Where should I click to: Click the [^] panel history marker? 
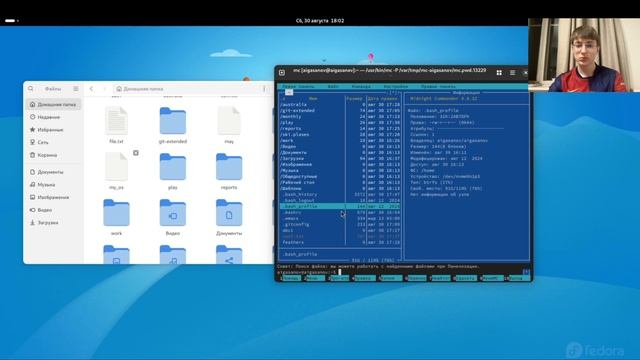(x=393, y=93)
